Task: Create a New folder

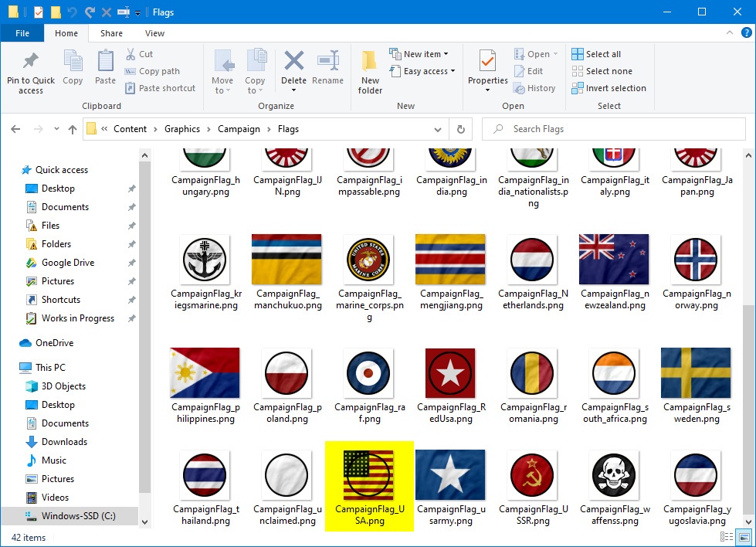Action: (x=370, y=73)
